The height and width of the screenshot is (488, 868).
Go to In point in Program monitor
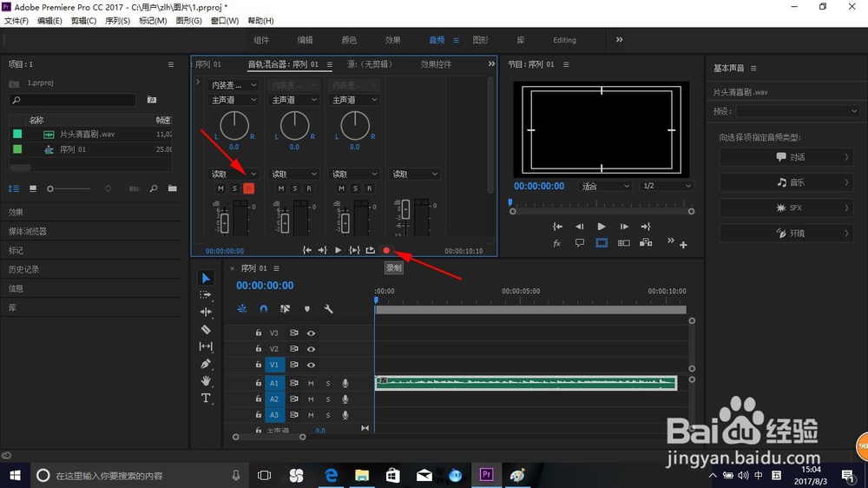point(557,227)
